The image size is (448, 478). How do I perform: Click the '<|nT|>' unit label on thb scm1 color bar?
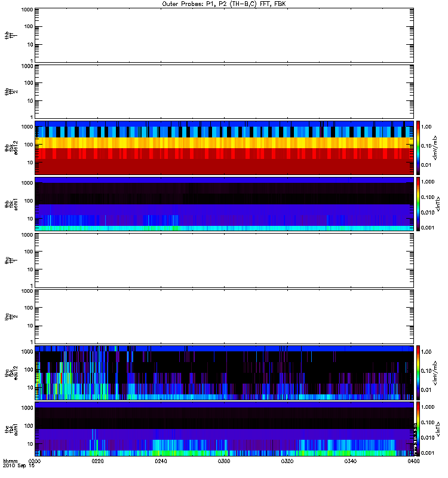(x=438, y=204)
